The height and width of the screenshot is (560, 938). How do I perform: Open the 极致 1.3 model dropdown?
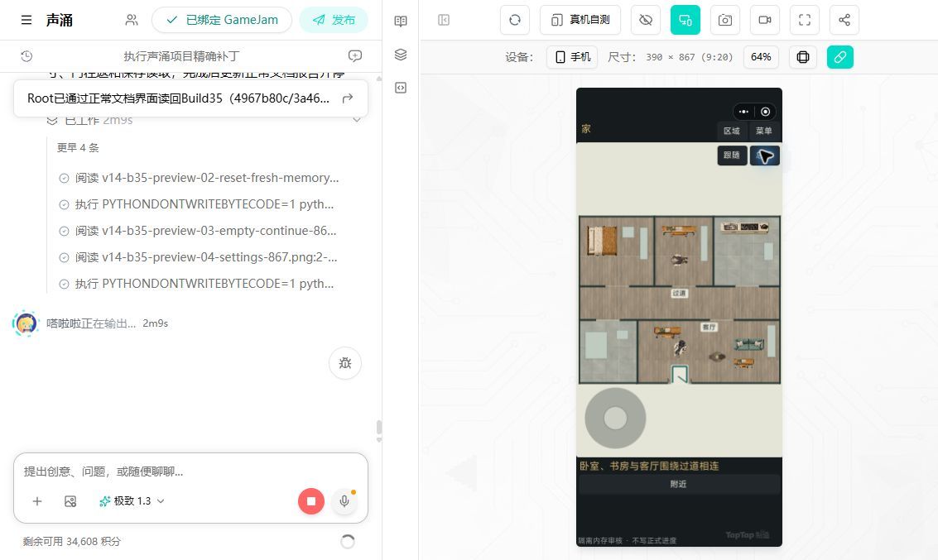click(132, 500)
